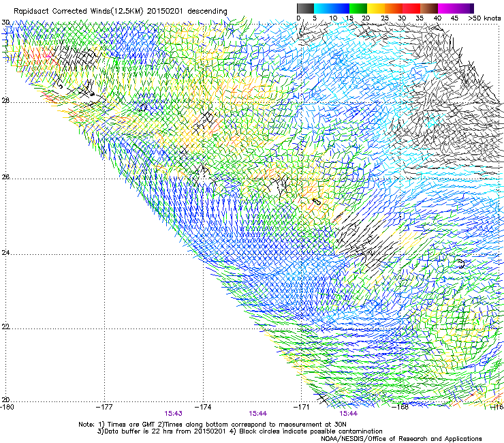This screenshot has width=504, height=443.
Task: Click the latitude label '24'
Action: click(x=5, y=252)
